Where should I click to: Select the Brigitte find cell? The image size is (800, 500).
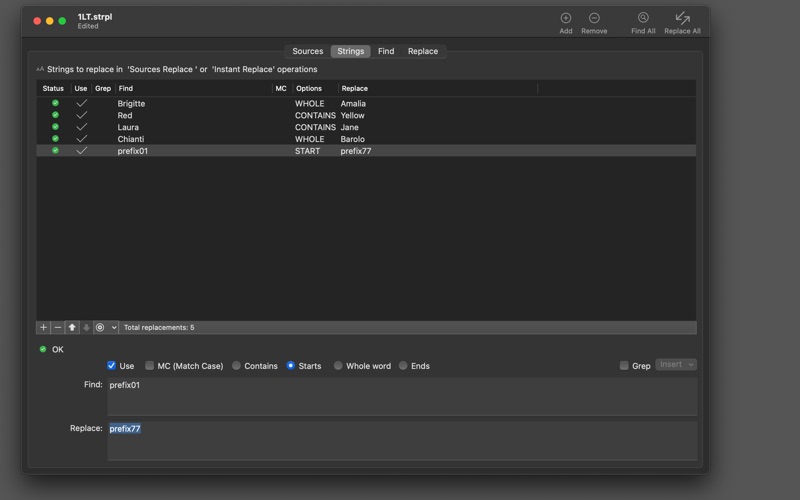tap(131, 104)
